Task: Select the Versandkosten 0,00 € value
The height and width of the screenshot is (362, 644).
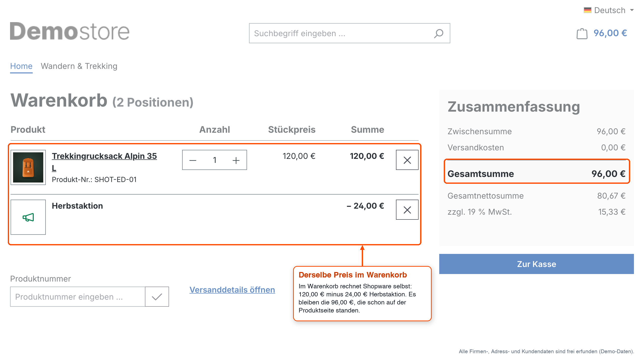Action: (x=613, y=148)
